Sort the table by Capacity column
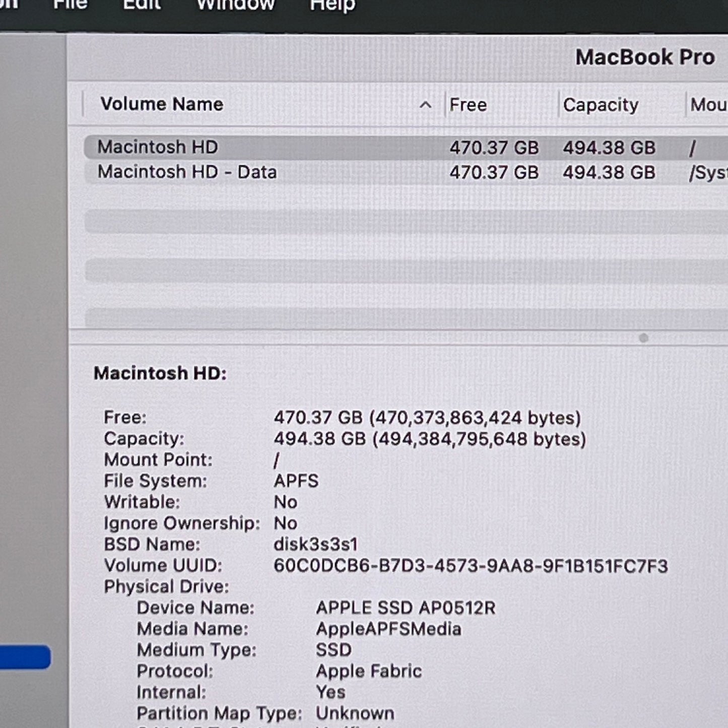 coord(601,105)
